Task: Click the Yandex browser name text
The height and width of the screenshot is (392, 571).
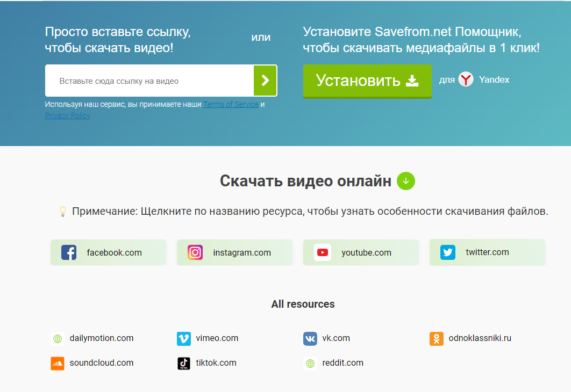Action: pos(494,79)
